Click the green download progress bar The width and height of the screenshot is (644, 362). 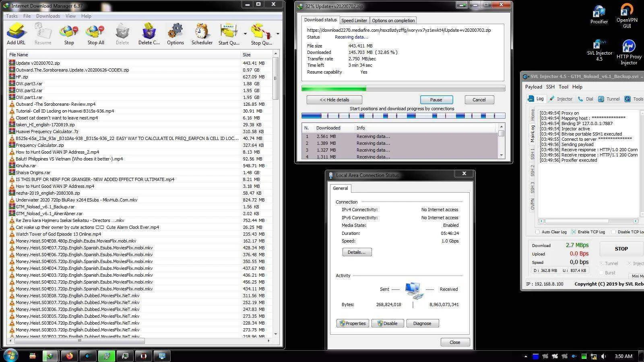[x=403, y=88]
